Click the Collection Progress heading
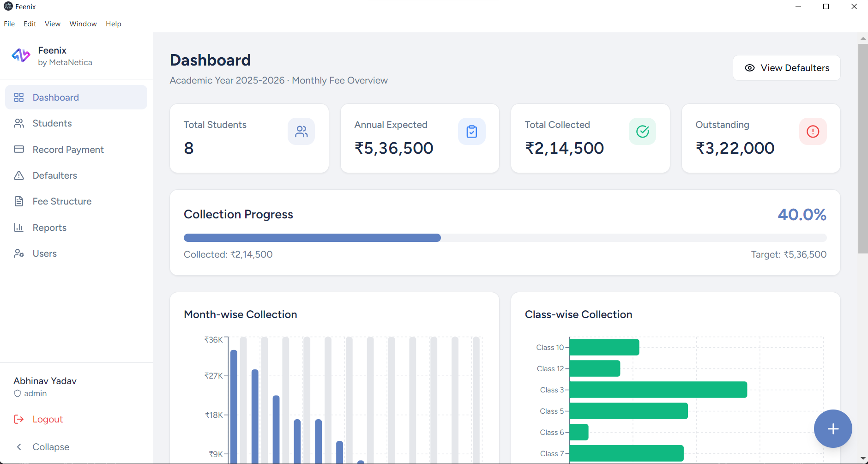 click(x=238, y=214)
